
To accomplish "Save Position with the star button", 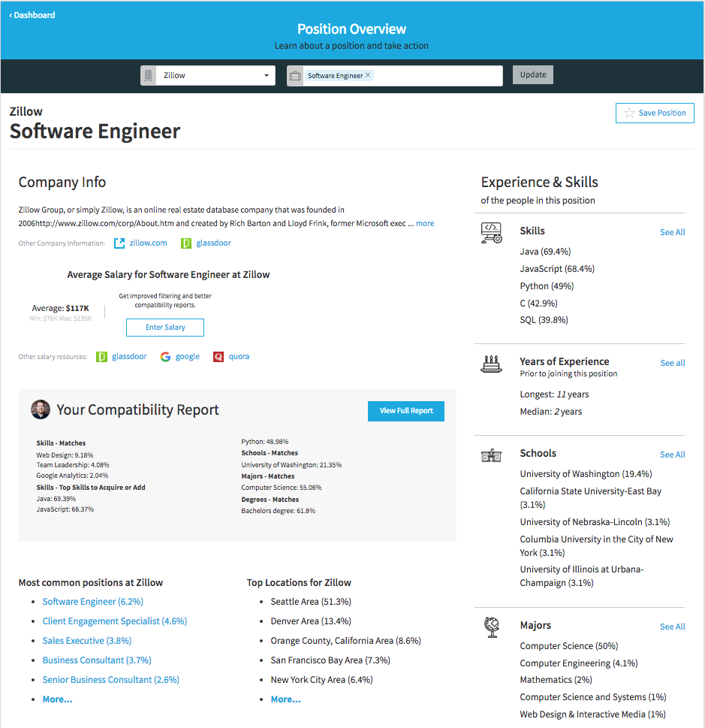I will (x=655, y=113).
